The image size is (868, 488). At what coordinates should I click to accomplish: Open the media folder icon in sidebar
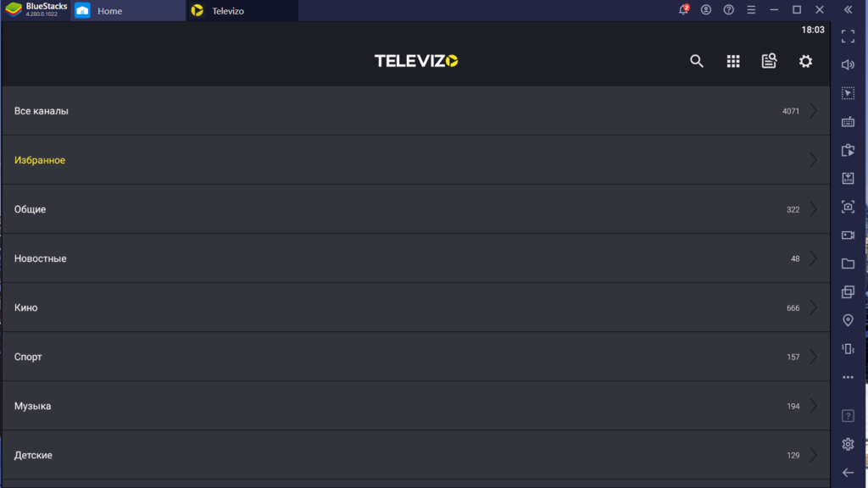848,263
